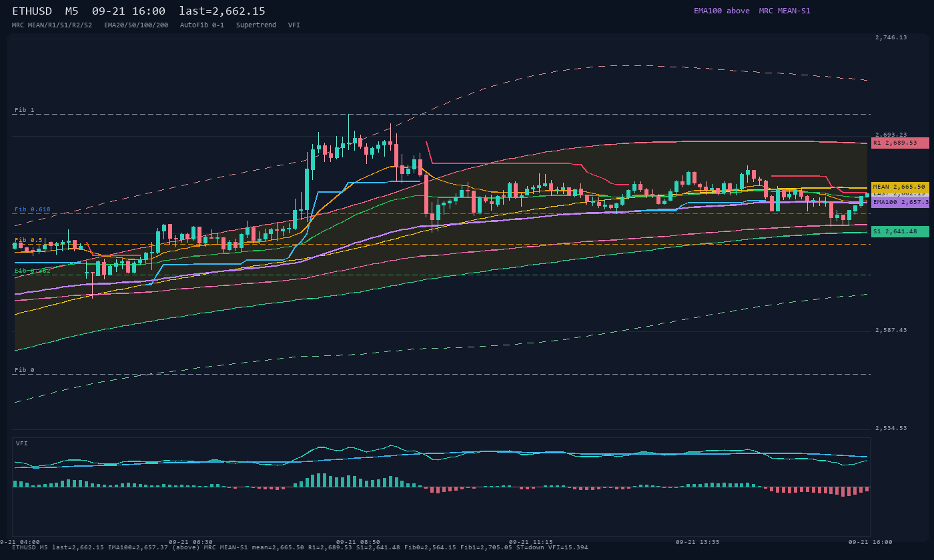Select the MRC MEAN/R1/S1/R2/S2 indicator legend

click(x=52, y=25)
